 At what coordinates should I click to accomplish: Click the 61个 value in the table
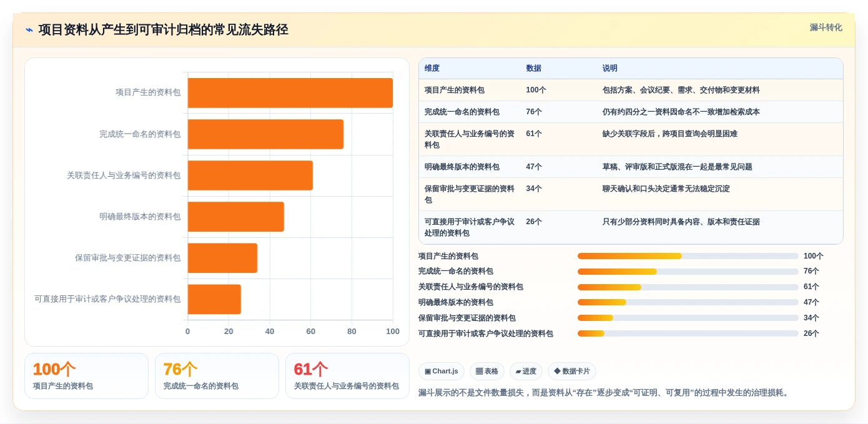[534, 134]
